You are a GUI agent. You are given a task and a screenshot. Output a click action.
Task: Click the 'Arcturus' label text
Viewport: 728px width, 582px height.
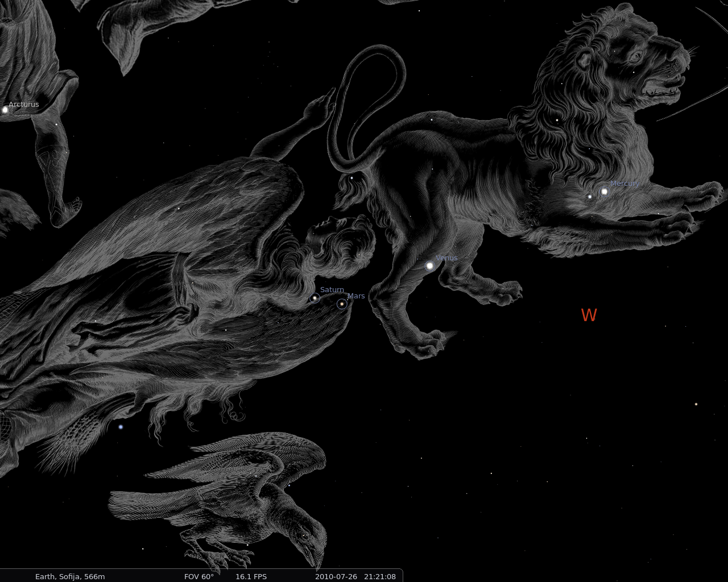click(24, 105)
